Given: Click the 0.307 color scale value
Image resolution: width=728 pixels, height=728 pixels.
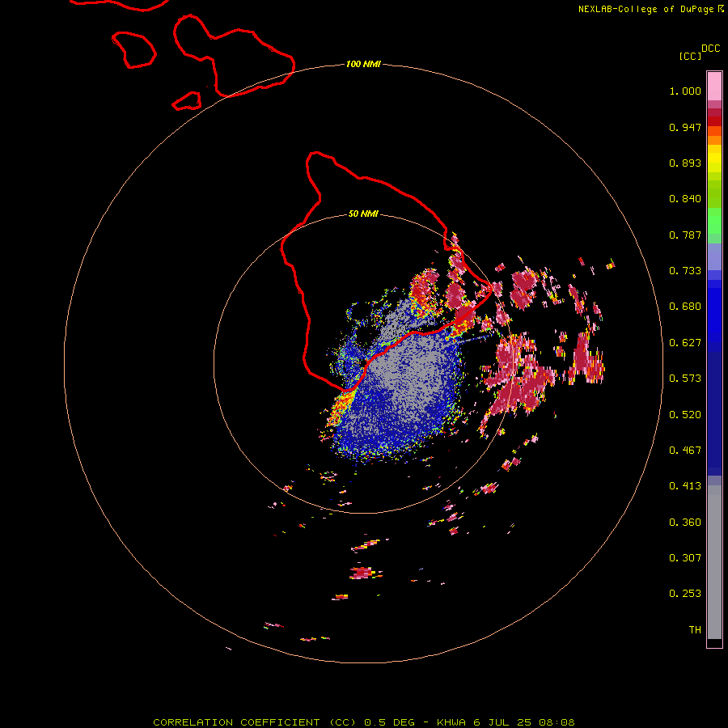Looking at the screenshot, I should [685, 558].
